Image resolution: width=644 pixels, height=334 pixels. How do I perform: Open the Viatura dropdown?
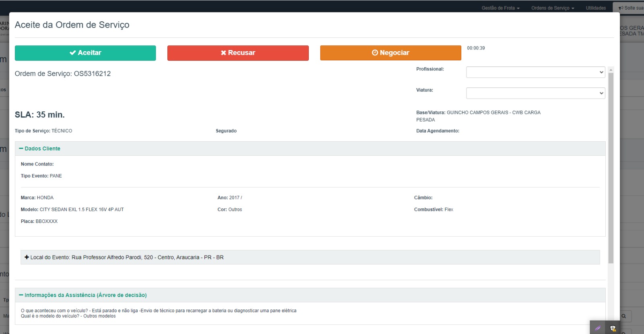(535, 93)
